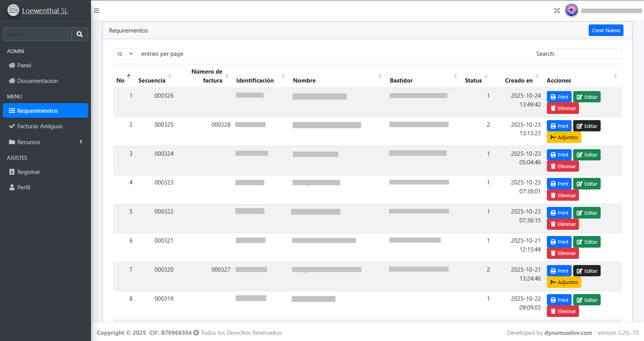
Task: Click the user avatar picture
Action: (571, 10)
